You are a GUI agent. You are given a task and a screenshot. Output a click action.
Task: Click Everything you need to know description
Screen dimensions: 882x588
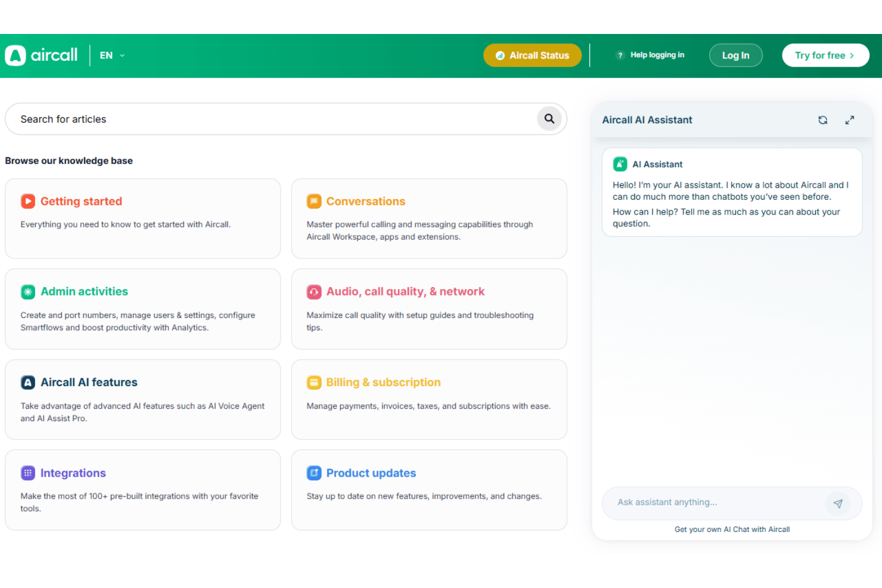[126, 225]
